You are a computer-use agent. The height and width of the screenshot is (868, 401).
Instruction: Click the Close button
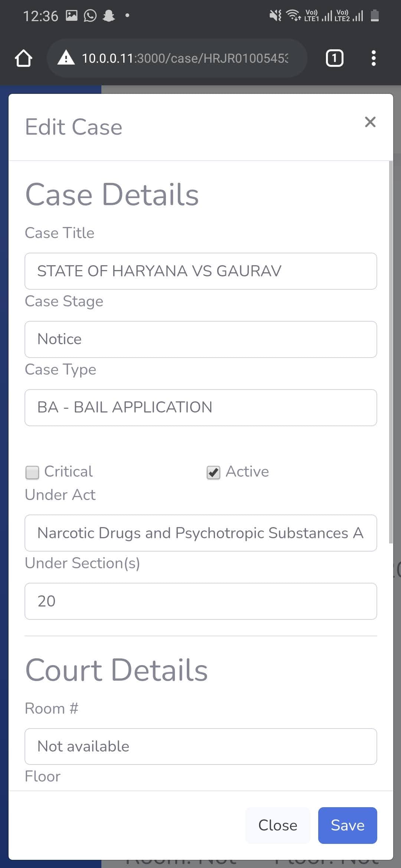[278, 825]
